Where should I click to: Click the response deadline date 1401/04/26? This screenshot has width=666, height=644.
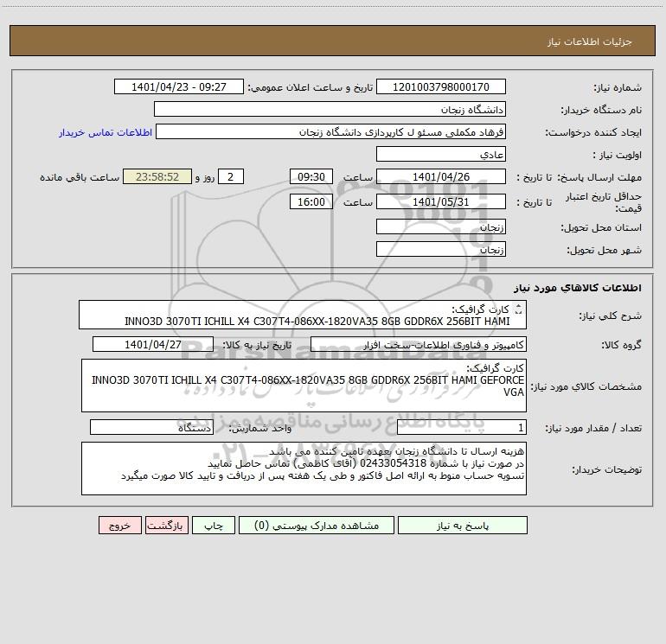coord(441,176)
